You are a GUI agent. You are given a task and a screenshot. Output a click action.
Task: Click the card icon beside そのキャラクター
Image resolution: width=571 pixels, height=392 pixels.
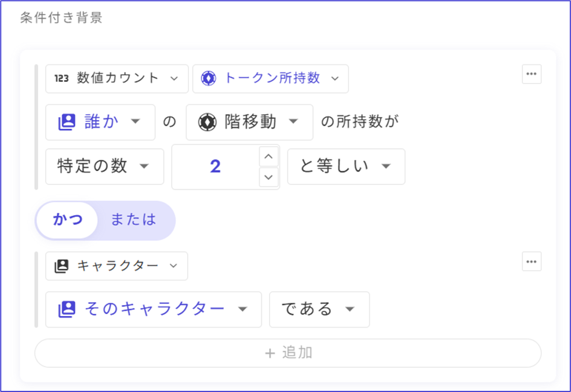[67, 309]
